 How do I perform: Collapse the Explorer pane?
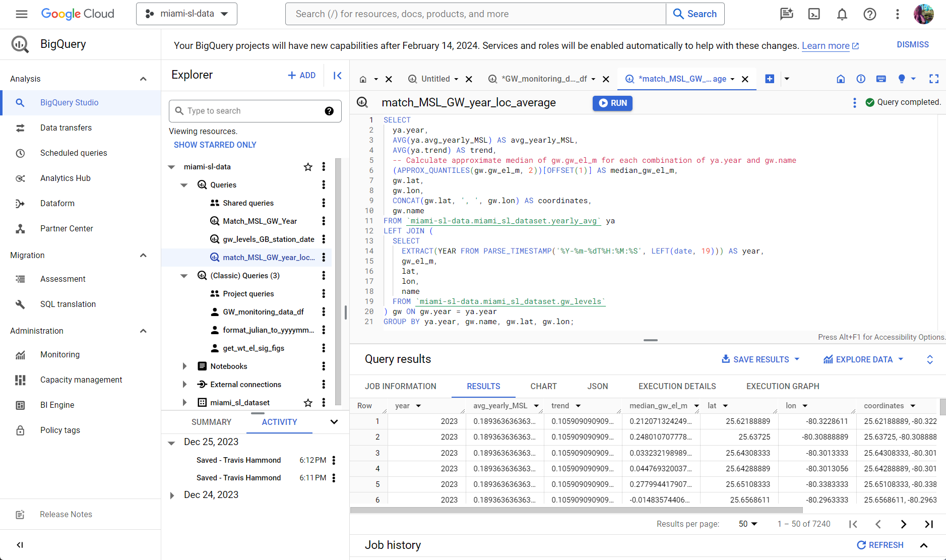point(337,75)
